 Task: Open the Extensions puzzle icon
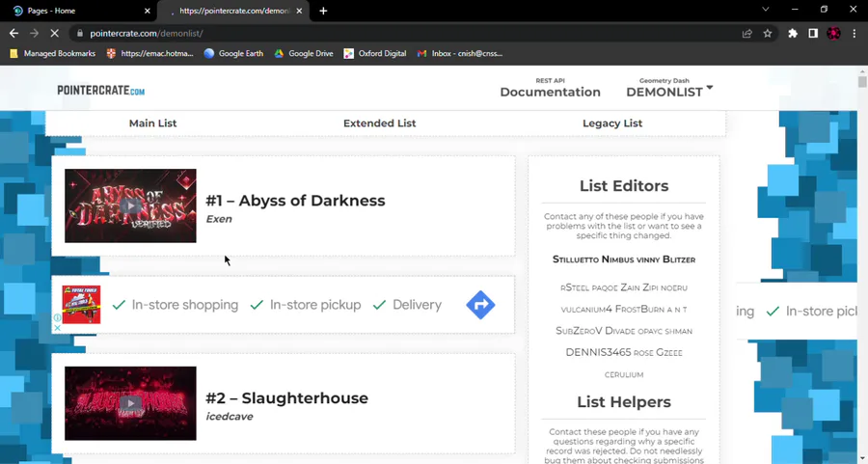tap(793, 33)
